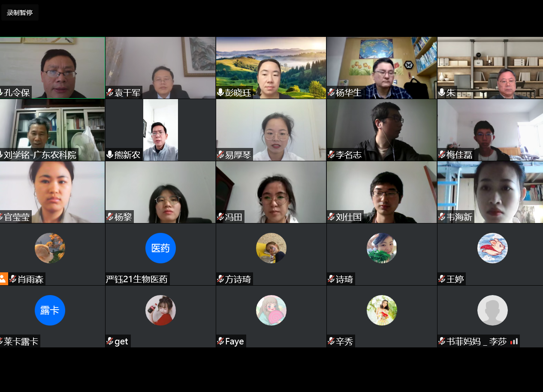The height and width of the screenshot is (392, 543).
Task: Select video tile of 韦海新
Action: (490, 192)
